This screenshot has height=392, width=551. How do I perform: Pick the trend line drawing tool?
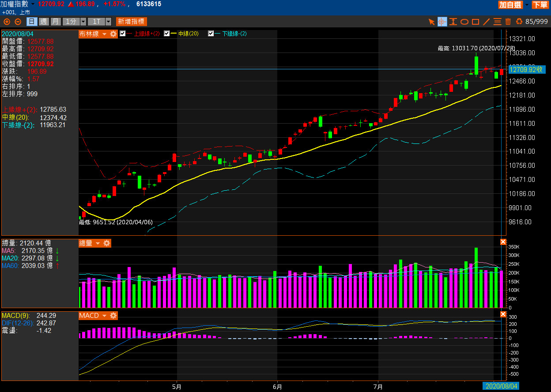click(x=487, y=22)
